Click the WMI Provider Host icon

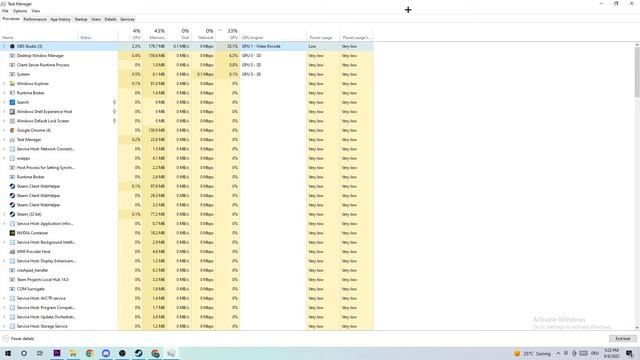pos(12,252)
